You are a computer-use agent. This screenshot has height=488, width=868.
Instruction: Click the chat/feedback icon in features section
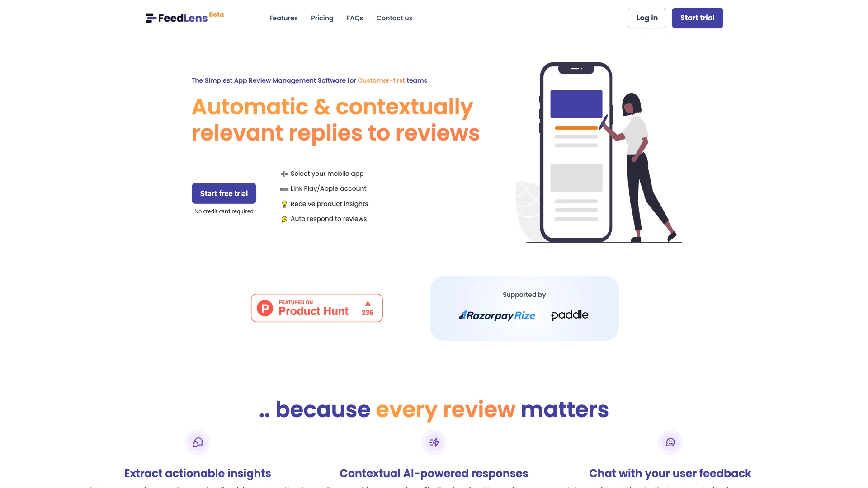[670, 442]
